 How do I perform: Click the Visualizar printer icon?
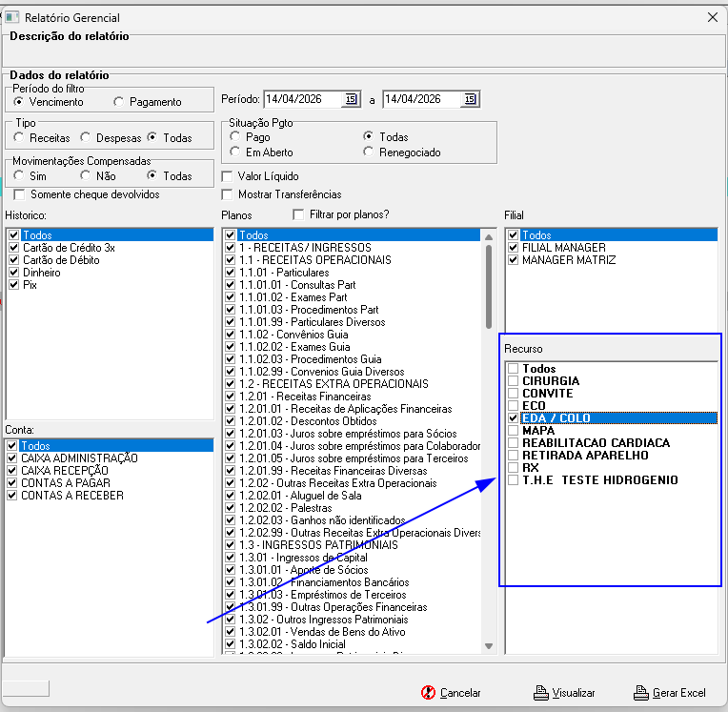tap(541, 693)
